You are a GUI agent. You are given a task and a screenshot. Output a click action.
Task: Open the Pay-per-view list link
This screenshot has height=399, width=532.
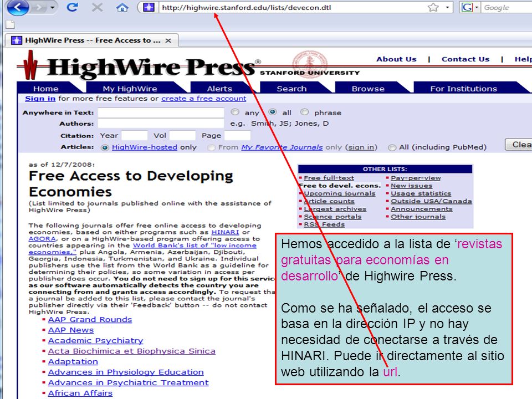pyautogui.click(x=416, y=178)
